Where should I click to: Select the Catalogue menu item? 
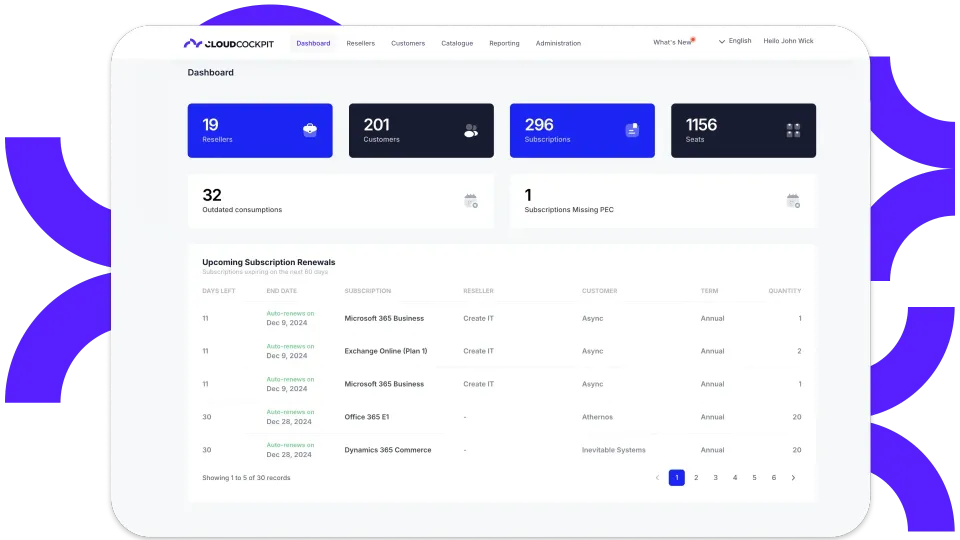(457, 43)
